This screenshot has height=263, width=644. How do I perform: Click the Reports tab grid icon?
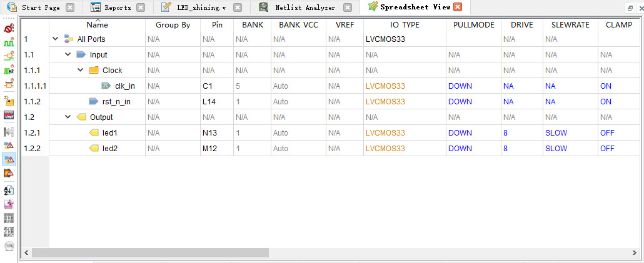pos(96,7)
